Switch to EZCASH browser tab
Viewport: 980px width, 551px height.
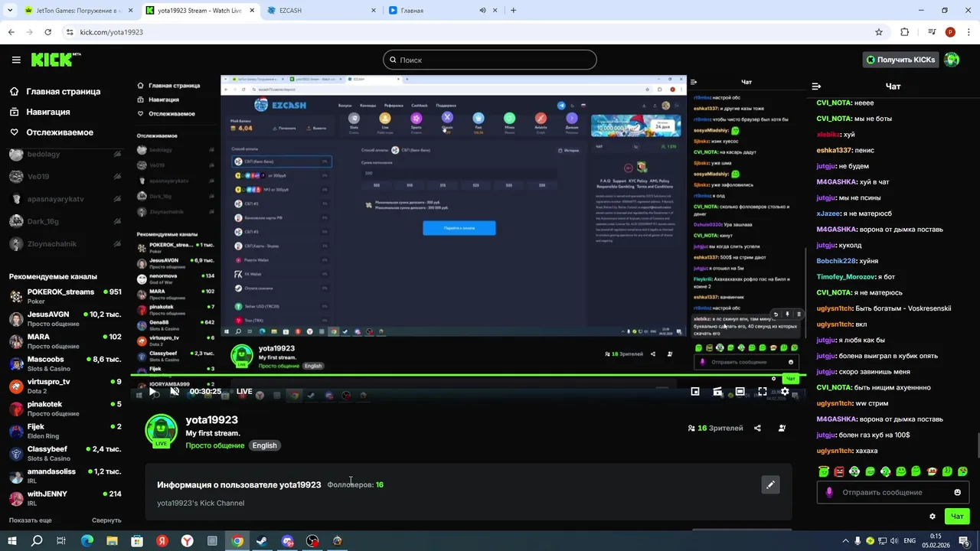322,11
